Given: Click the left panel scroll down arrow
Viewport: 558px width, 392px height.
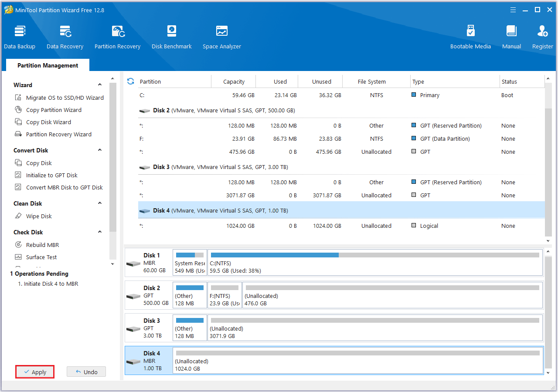Looking at the screenshot, I should [112, 264].
